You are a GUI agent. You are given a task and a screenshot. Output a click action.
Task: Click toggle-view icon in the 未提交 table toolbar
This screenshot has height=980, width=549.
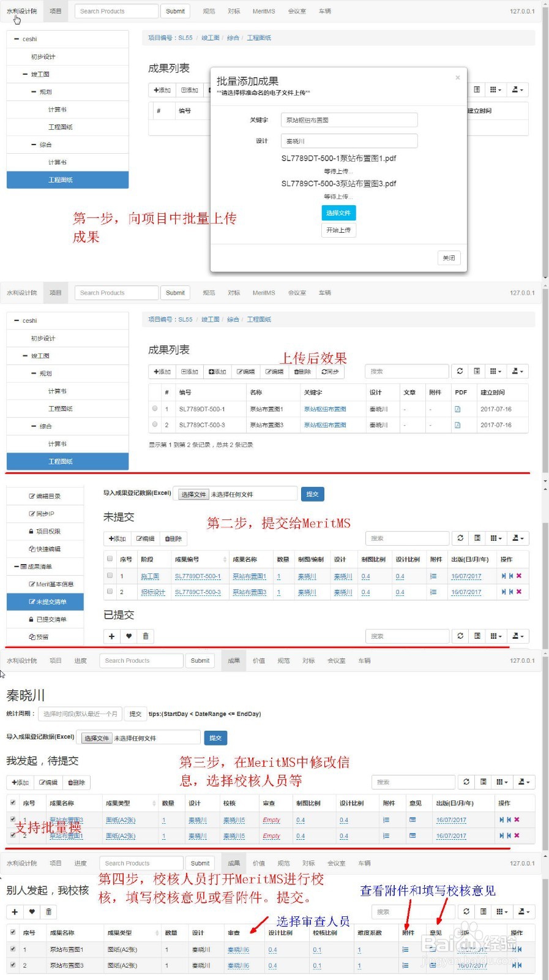point(477,538)
